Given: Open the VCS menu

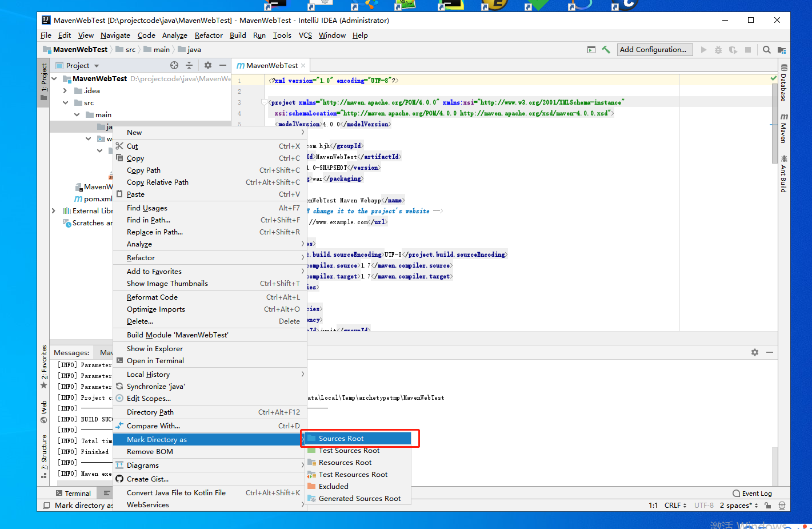Looking at the screenshot, I should coord(306,35).
